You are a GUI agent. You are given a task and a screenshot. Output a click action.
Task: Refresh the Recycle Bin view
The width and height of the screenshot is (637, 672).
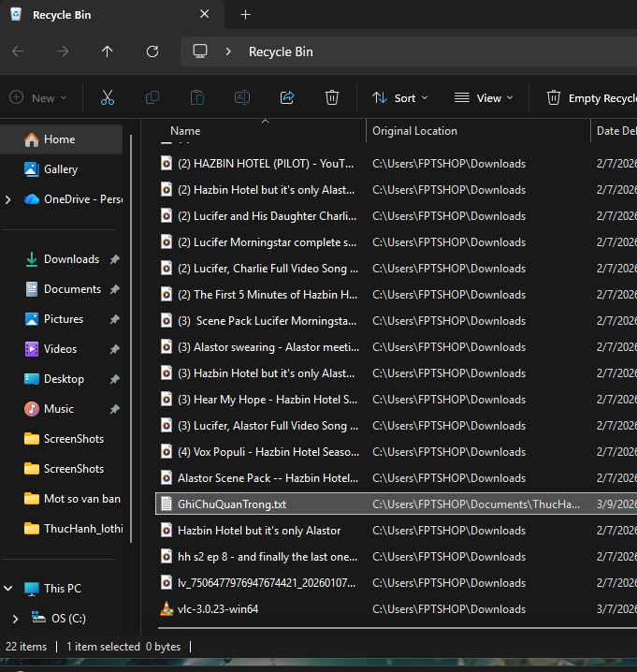pyautogui.click(x=152, y=51)
